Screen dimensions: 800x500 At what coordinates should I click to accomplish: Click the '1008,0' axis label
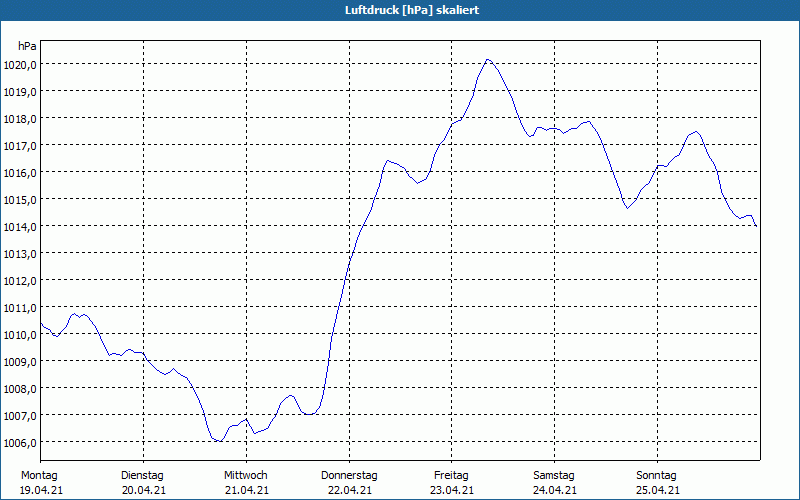click(x=20, y=389)
